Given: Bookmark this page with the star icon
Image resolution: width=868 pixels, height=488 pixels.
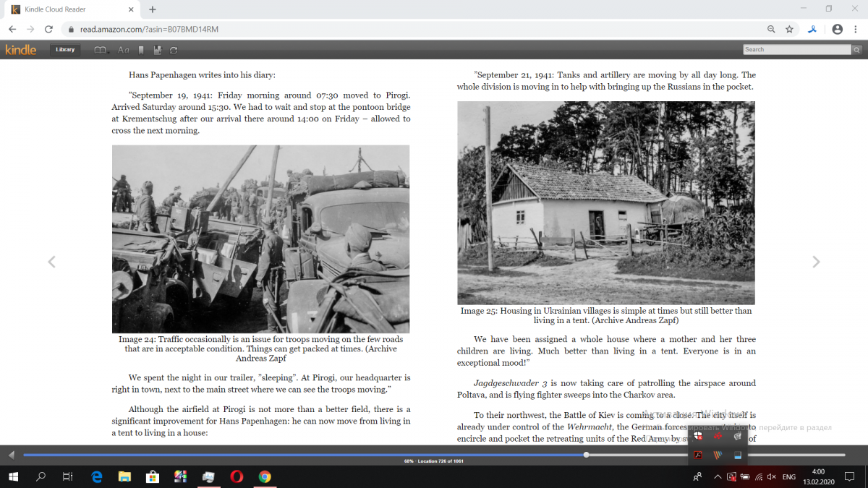Looking at the screenshot, I should [789, 29].
